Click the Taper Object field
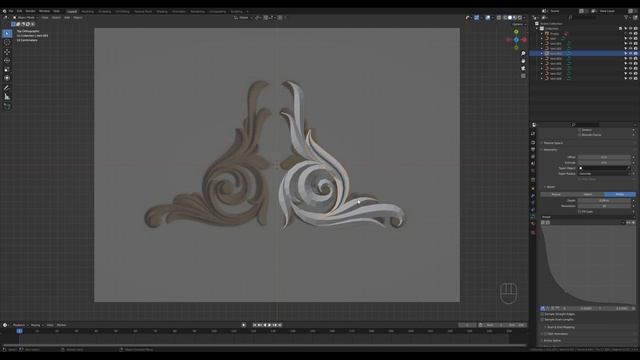640x360 pixels. (604, 168)
